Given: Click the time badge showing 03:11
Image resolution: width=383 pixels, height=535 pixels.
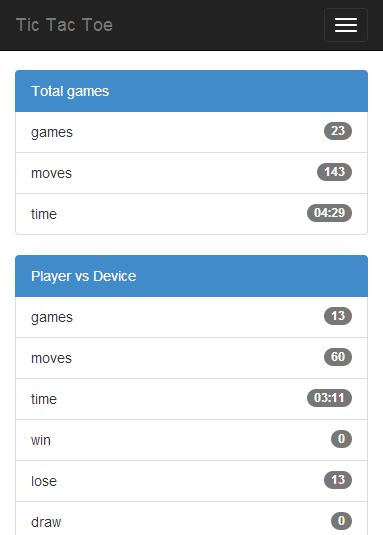Looking at the screenshot, I should pos(329,398).
